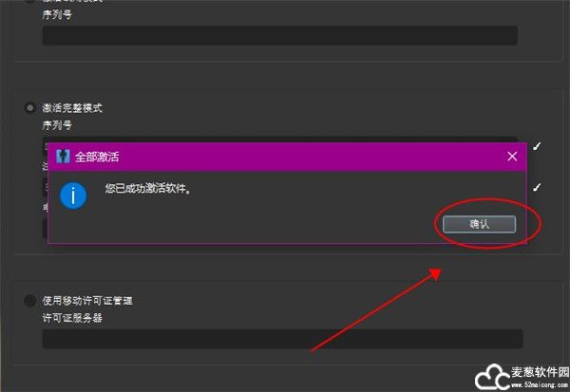570x392 pixels.
Task: Close the 全部激活 dialog with the X
Action: coord(512,157)
